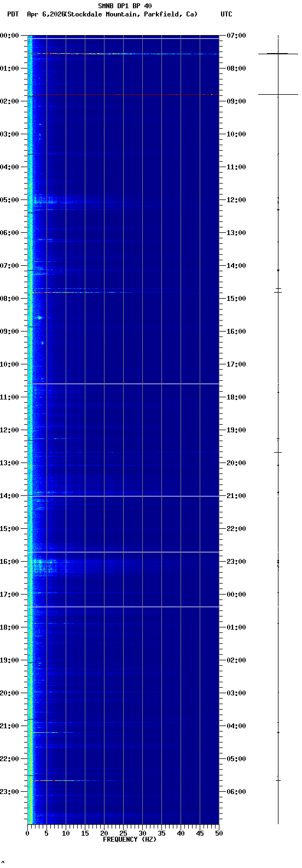Click "(Stockdale Mountain, Parkfield, Ca)" location text
This screenshot has height=868, width=302.
tap(131, 14)
